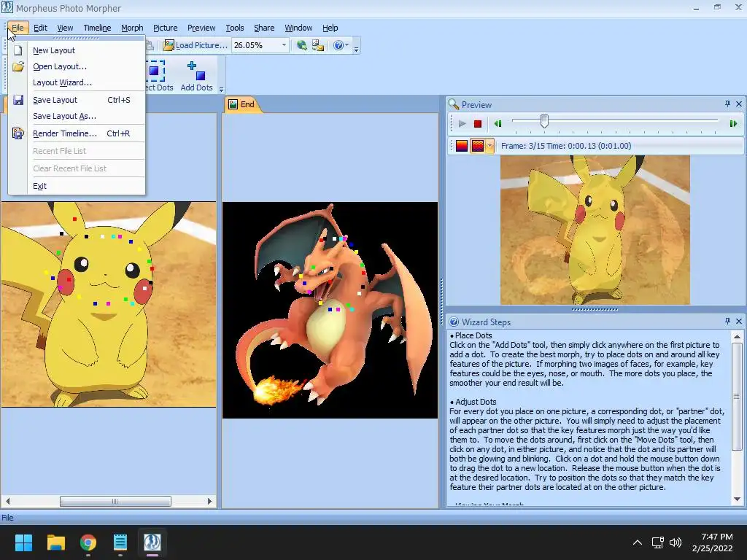747x560 pixels.
Task: Click the Load Picture toolbar button
Action: pos(195,45)
